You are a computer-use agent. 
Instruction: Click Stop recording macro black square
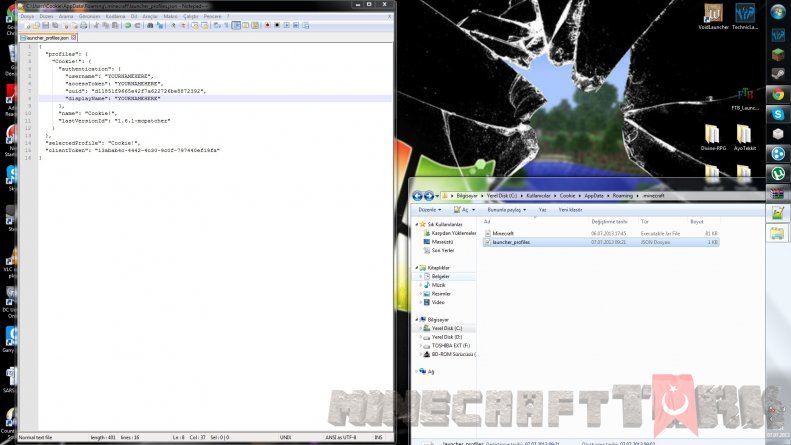(x=277, y=25)
